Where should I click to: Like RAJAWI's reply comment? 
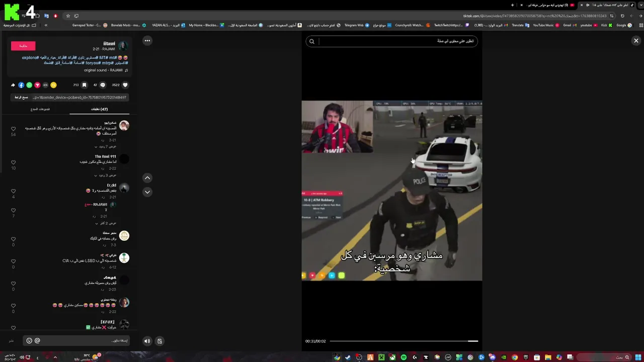13,210
